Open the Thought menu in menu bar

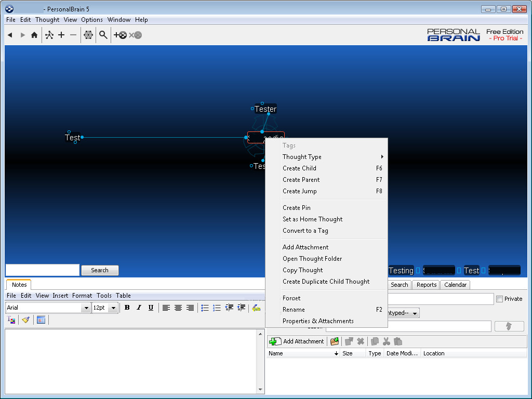click(x=47, y=20)
